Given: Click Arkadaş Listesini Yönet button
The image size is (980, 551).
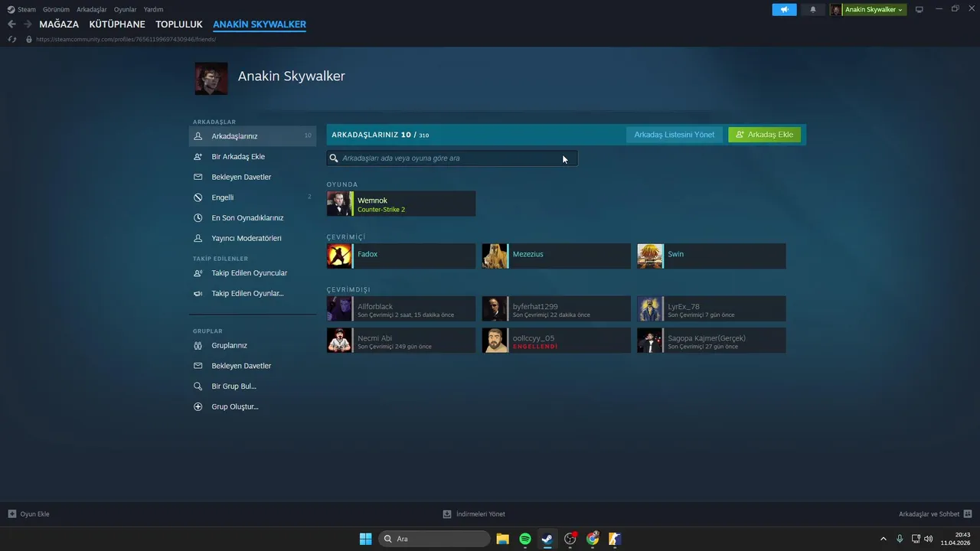Looking at the screenshot, I should 675,135.
